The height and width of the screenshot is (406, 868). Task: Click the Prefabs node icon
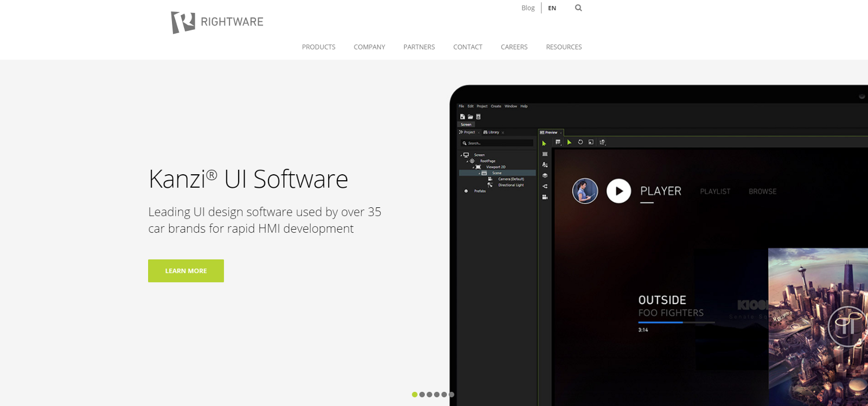click(x=466, y=191)
